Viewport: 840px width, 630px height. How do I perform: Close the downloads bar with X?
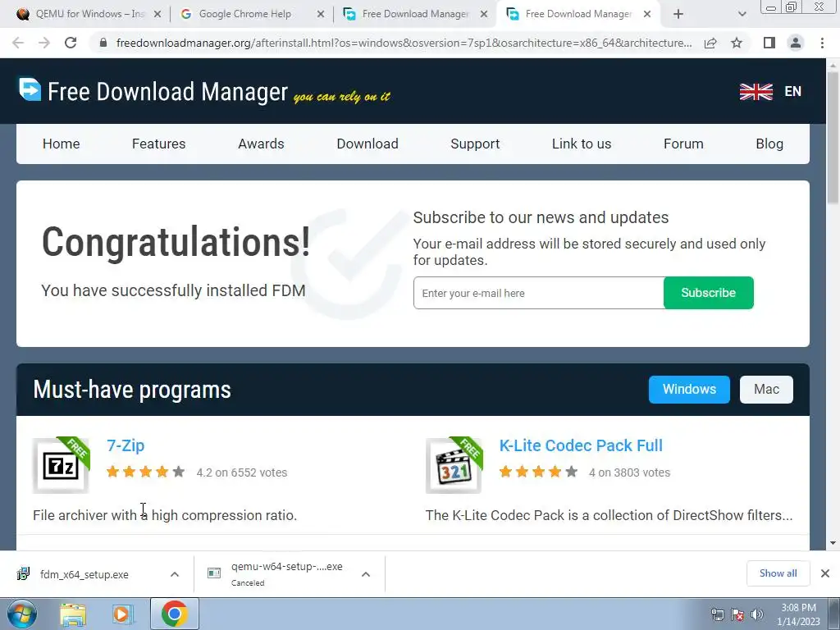[825, 573]
